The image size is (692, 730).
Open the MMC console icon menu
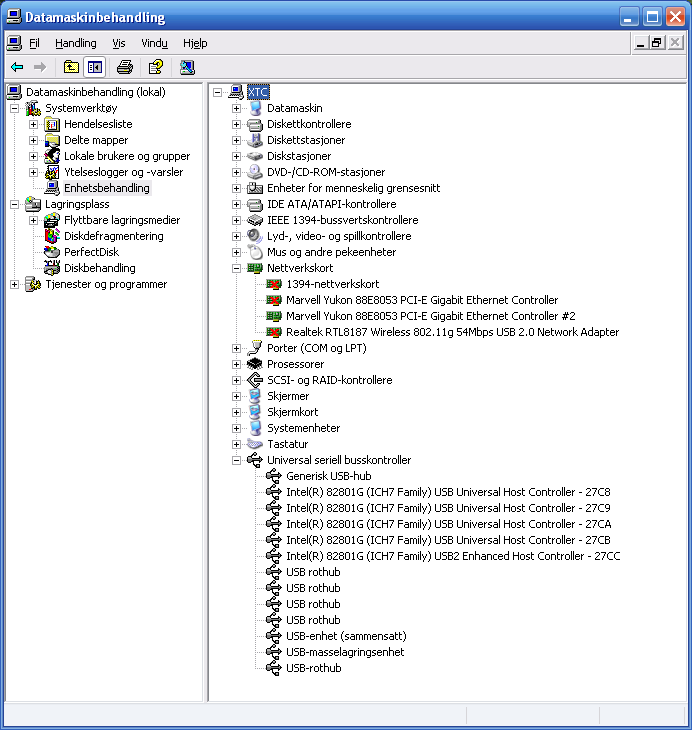(x=14, y=43)
